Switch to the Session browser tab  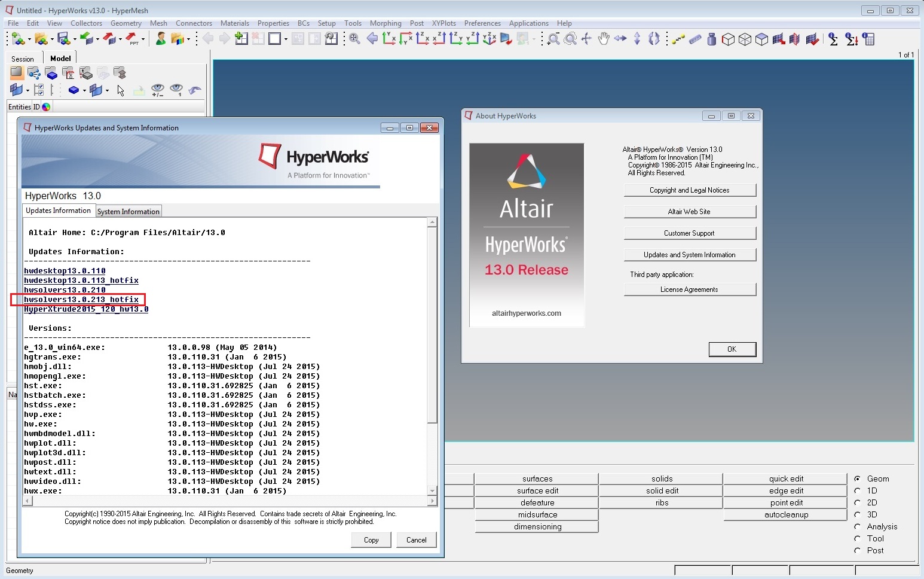[23, 59]
